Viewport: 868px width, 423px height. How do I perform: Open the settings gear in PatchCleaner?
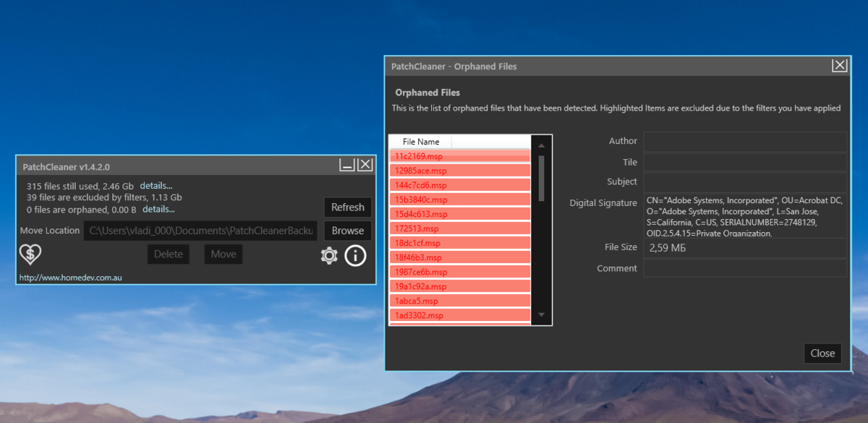click(x=329, y=255)
